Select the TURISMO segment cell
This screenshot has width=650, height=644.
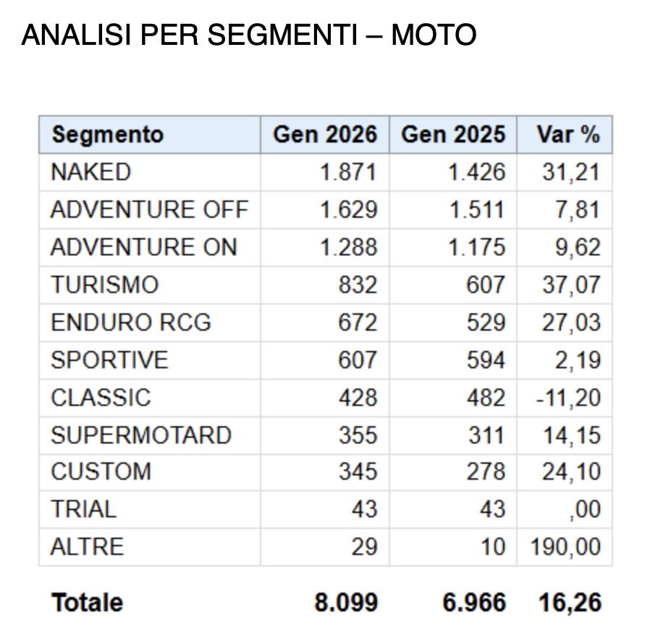point(104,285)
